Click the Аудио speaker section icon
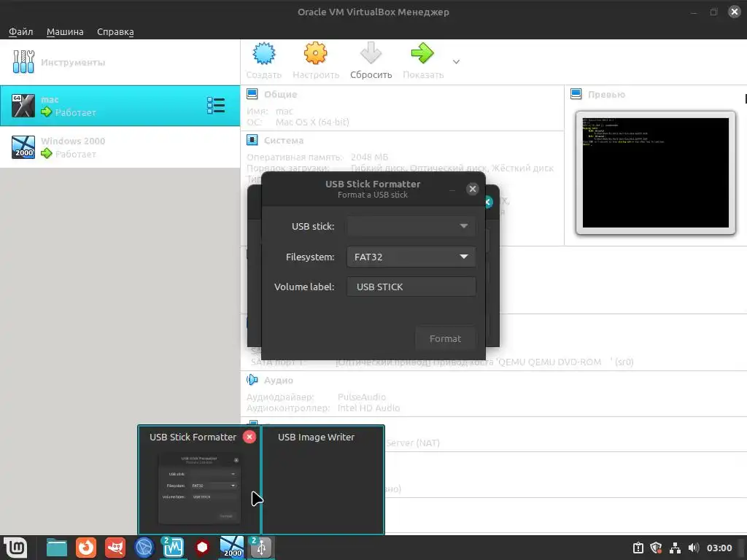 click(252, 380)
